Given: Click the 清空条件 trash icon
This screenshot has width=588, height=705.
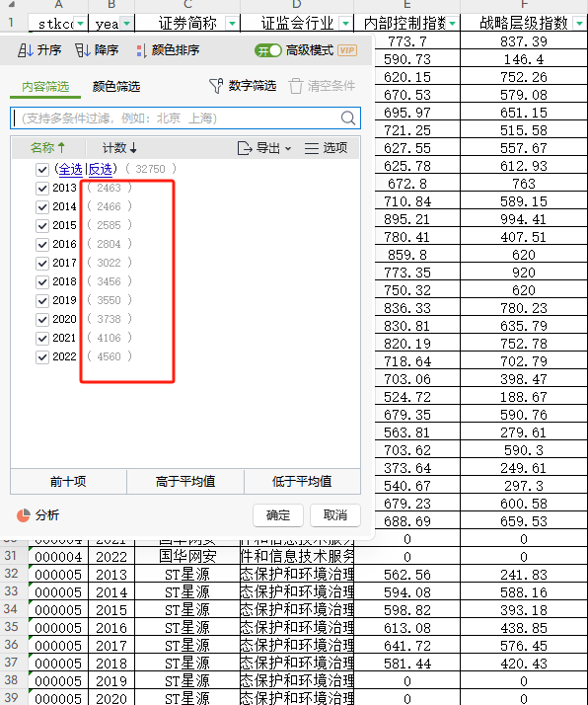Looking at the screenshot, I should pos(295,86).
